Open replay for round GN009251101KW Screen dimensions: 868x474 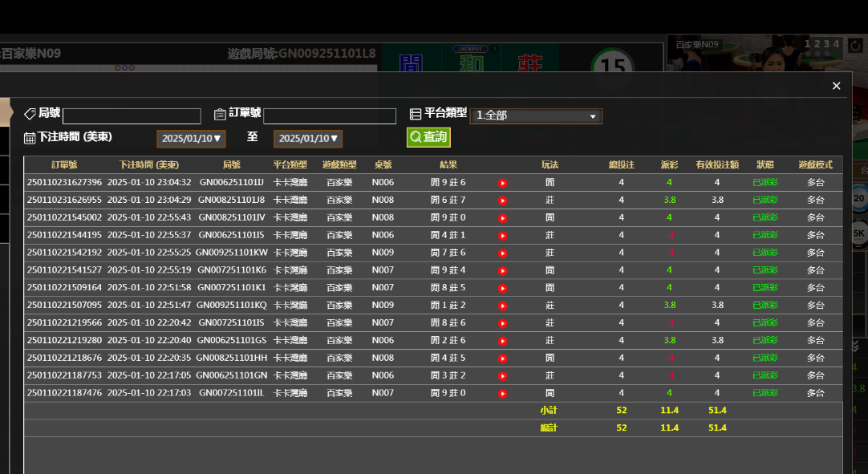point(503,253)
